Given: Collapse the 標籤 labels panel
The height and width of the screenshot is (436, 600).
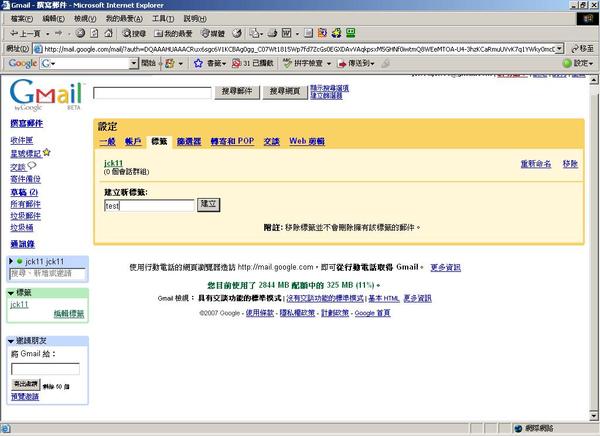Looking at the screenshot, I should (11, 293).
